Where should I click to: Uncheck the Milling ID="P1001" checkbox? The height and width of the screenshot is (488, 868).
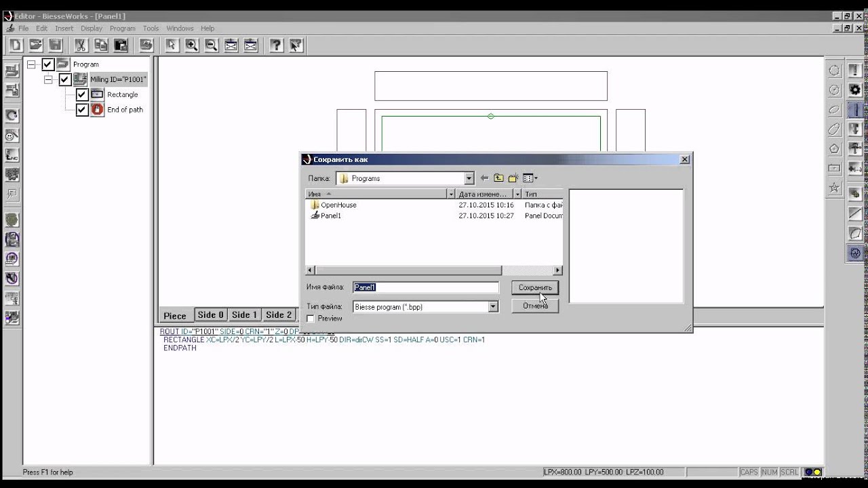tap(64, 79)
